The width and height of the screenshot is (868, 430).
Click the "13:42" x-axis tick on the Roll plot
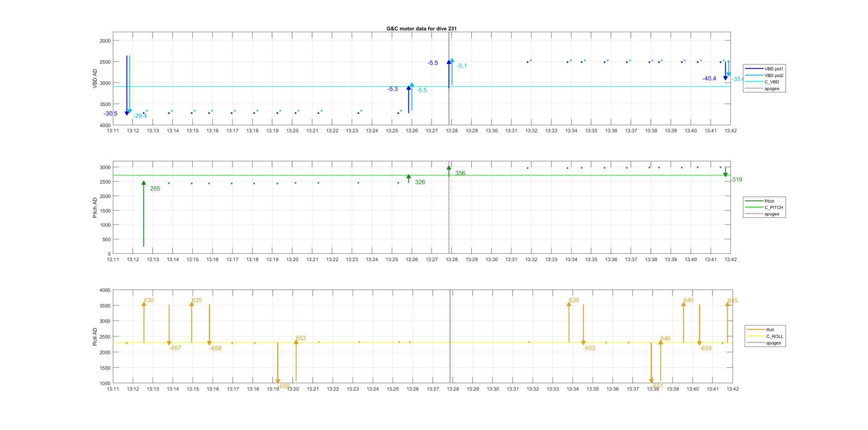pos(733,389)
